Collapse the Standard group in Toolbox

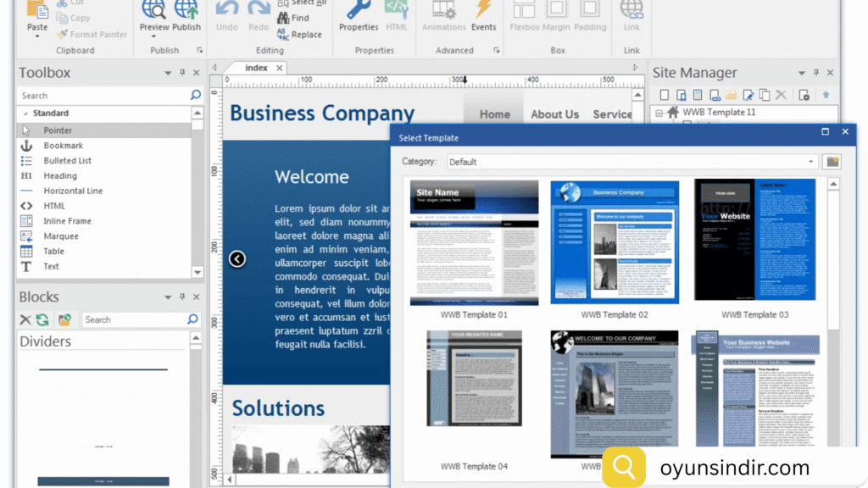(25, 114)
